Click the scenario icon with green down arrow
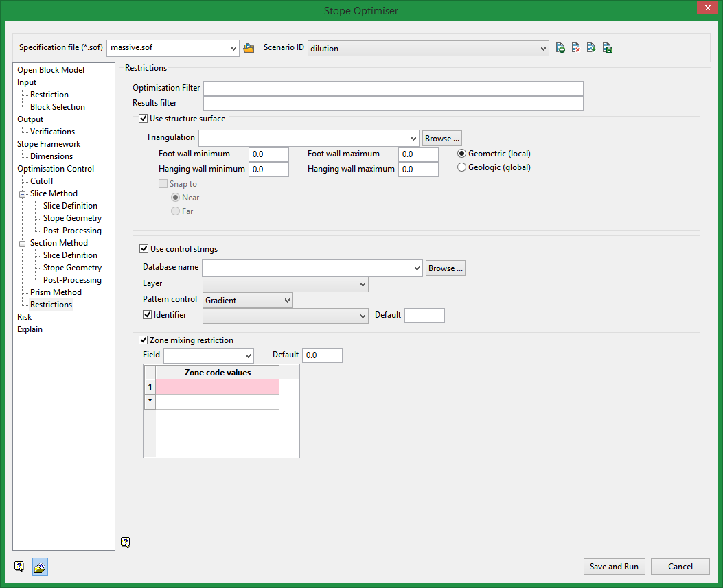 point(591,48)
